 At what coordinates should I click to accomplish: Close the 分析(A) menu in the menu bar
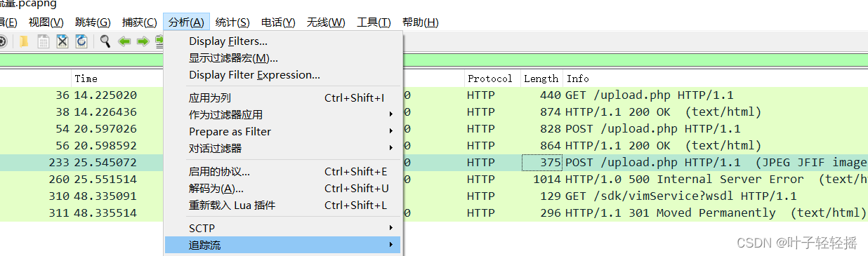click(186, 22)
